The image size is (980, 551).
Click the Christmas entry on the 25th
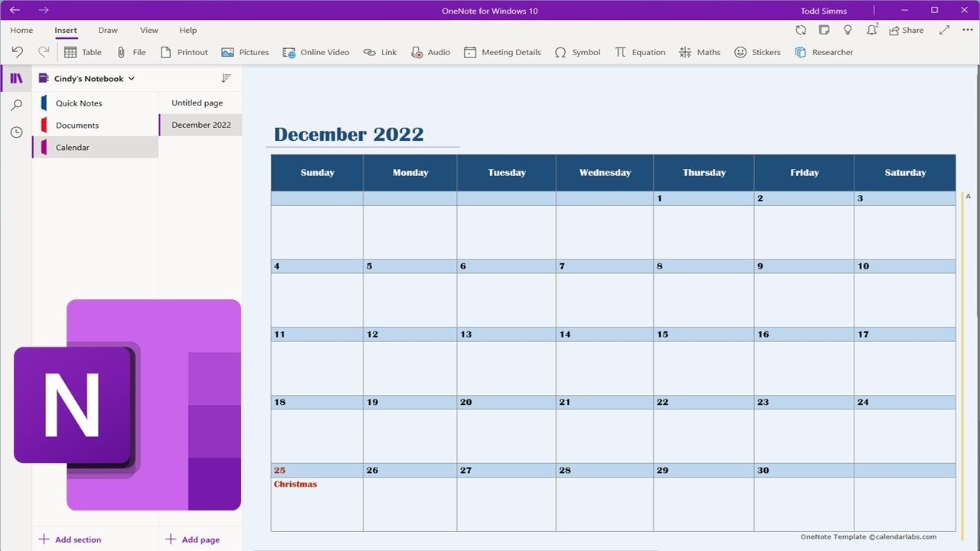[x=296, y=484]
